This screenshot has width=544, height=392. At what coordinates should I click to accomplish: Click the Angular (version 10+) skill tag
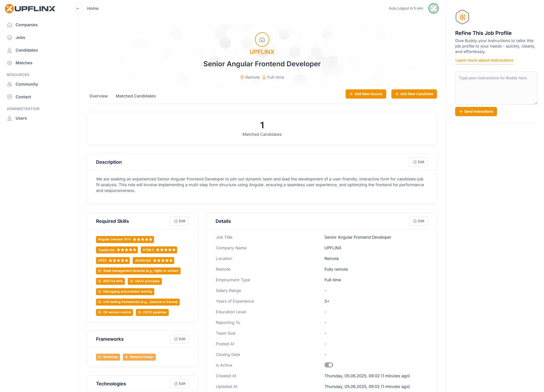click(x=125, y=240)
